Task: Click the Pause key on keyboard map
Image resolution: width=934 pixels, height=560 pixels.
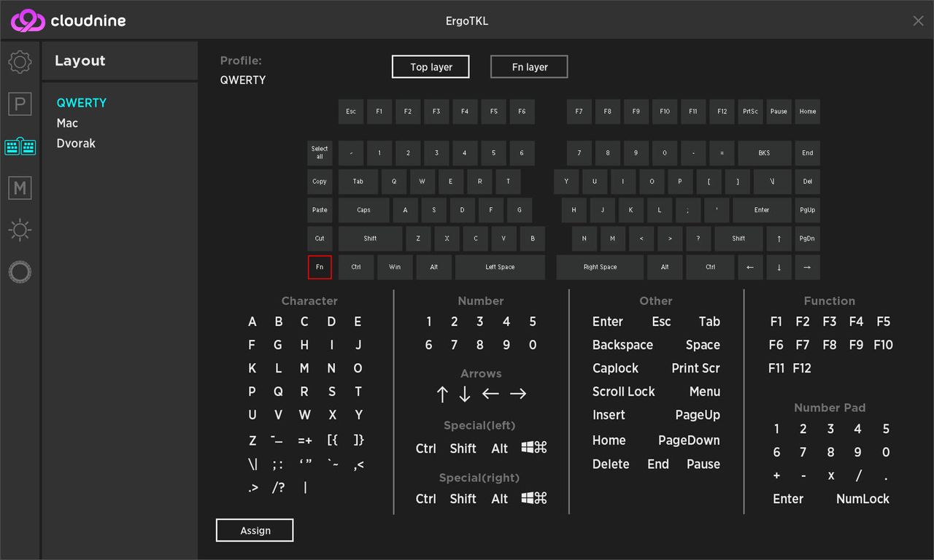Action: (x=779, y=112)
